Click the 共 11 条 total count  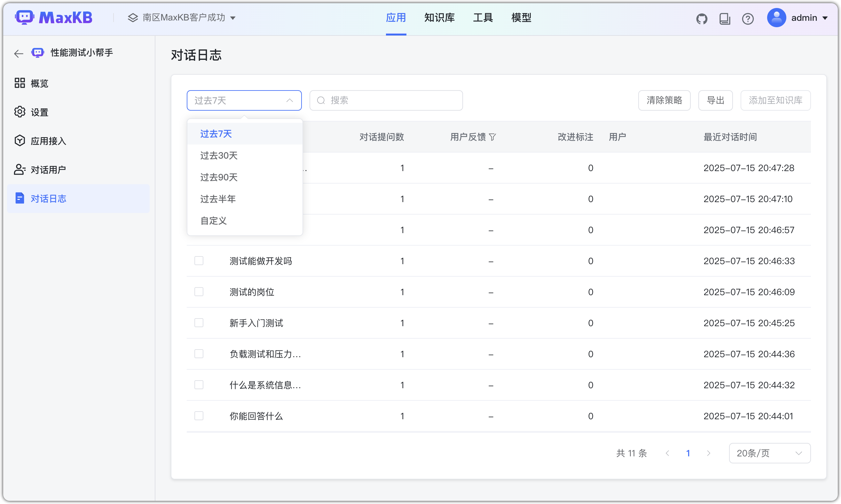[x=631, y=453]
